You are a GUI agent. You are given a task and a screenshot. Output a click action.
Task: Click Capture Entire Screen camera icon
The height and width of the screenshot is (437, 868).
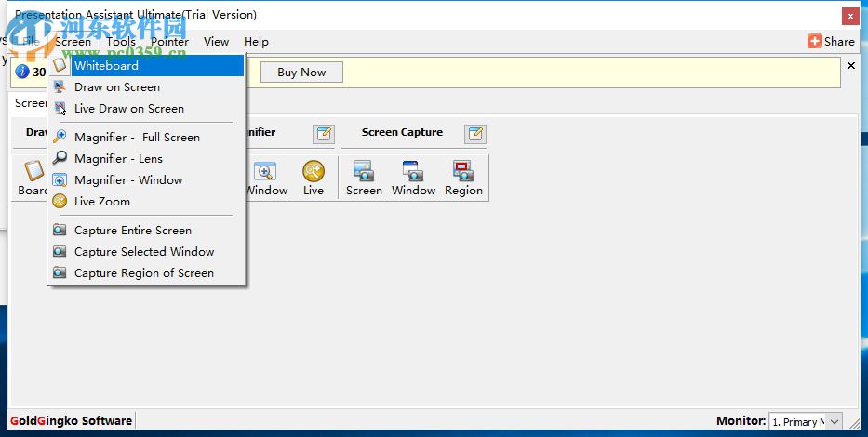click(x=60, y=230)
